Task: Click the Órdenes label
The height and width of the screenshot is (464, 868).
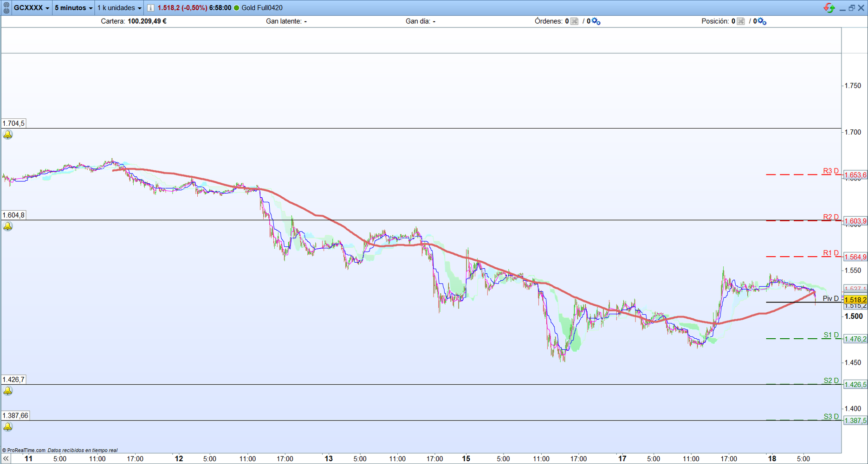Action: 549,21
